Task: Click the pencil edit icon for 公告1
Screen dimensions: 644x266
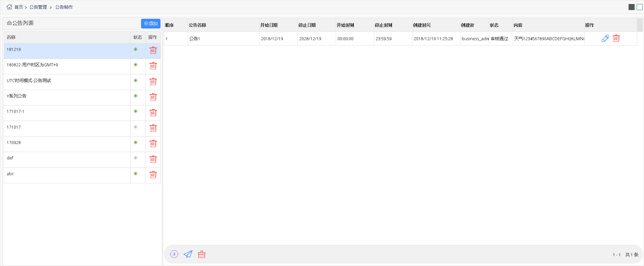Action: coord(605,39)
